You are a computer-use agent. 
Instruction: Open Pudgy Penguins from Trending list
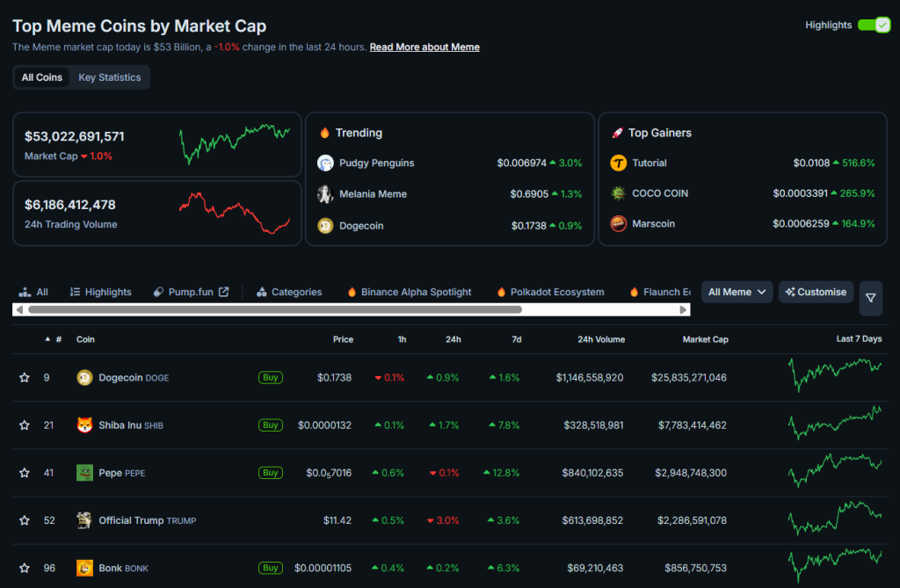tap(376, 163)
